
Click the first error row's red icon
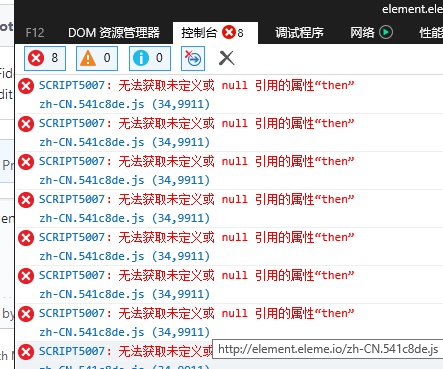[x=26, y=86]
